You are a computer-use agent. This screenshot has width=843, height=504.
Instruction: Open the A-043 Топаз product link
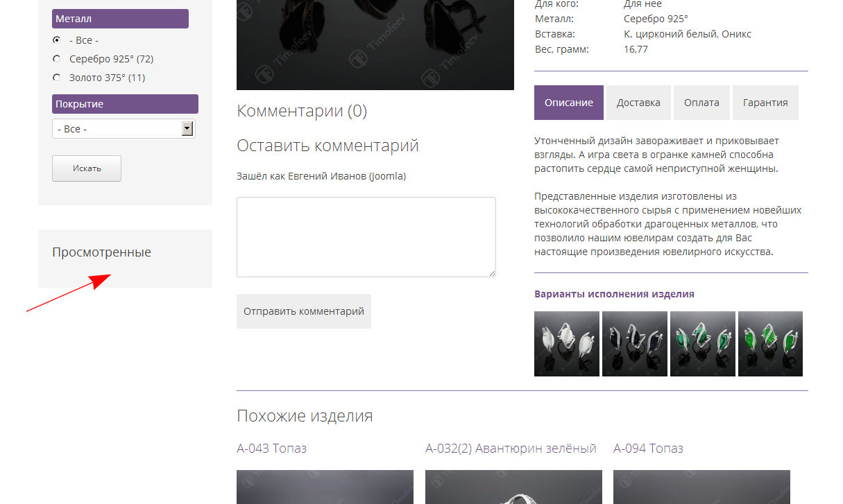pyautogui.click(x=271, y=449)
